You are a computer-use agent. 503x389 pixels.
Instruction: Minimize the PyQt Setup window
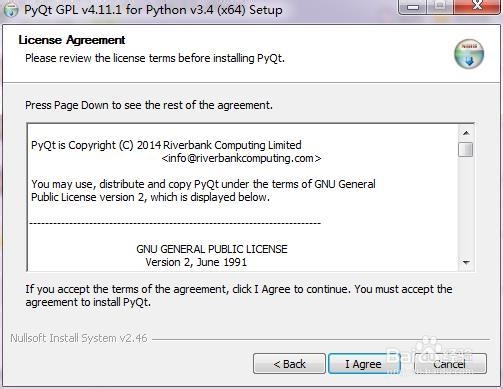413,7
